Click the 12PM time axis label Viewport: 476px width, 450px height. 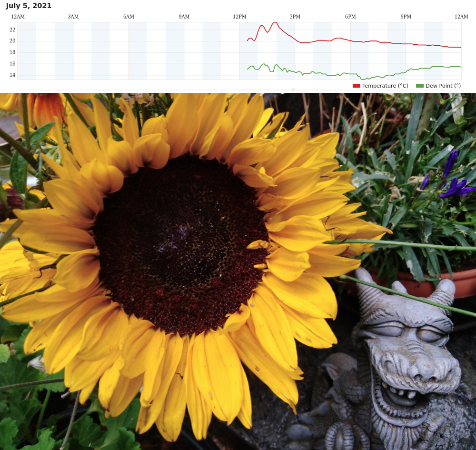coord(239,17)
